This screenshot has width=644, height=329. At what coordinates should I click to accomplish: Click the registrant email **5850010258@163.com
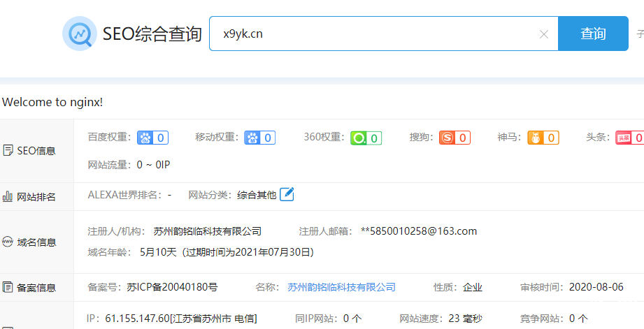point(419,231)
